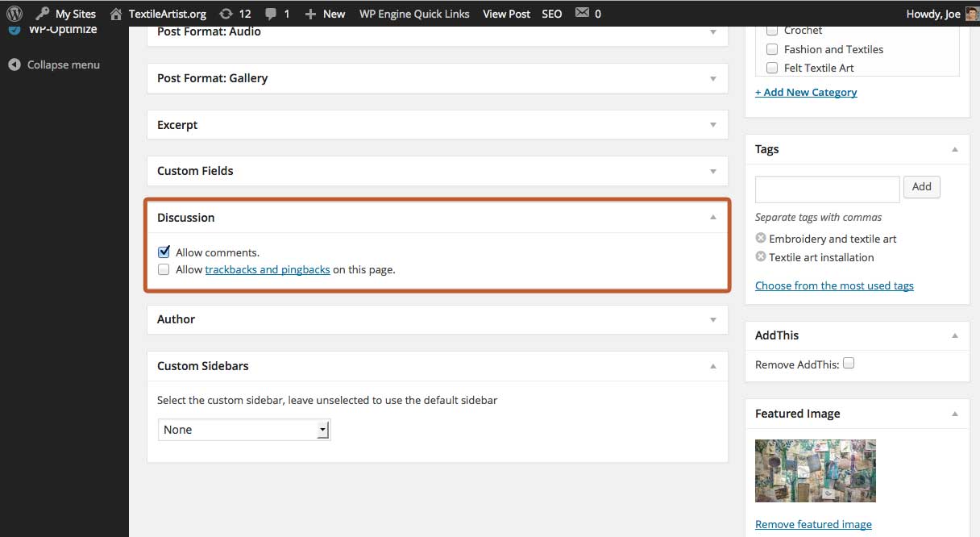View the comments bubble with 1 comment
This screenshot has height=537, width=980.
click(x=277, y=14)
